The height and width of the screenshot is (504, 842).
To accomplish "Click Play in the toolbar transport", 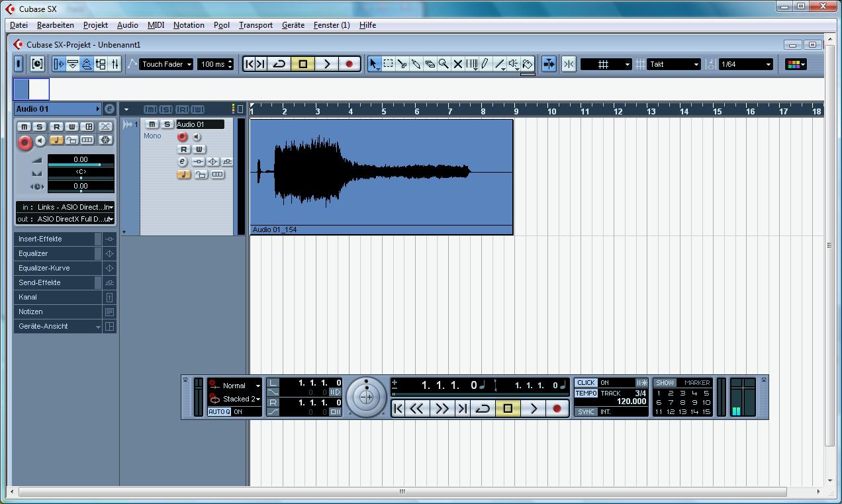I will pos(326,64).
